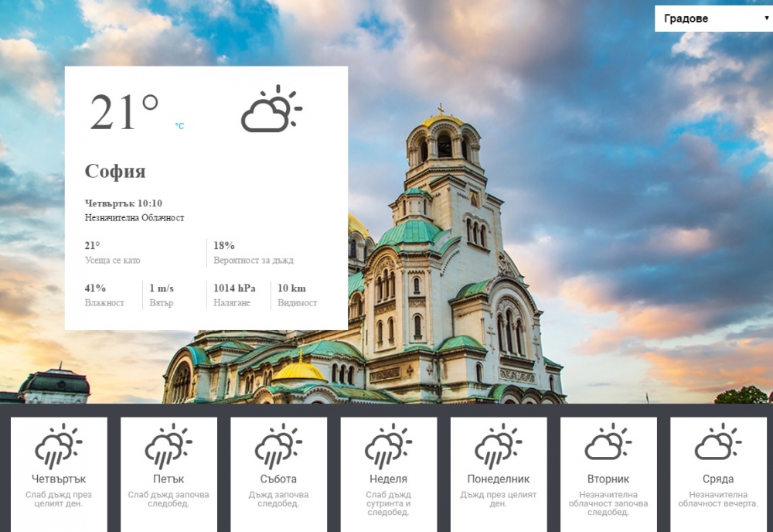Click the 1014 hPa pressure value

click(234, 288)
